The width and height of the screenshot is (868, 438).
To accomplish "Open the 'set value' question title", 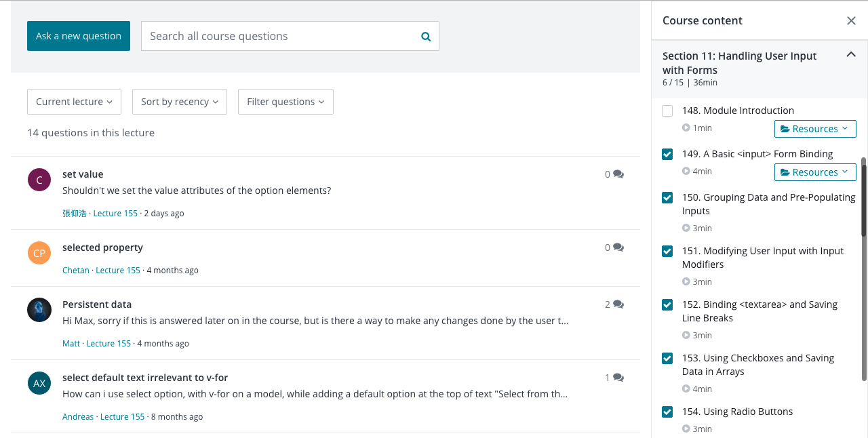I will [x=83, y=174].
